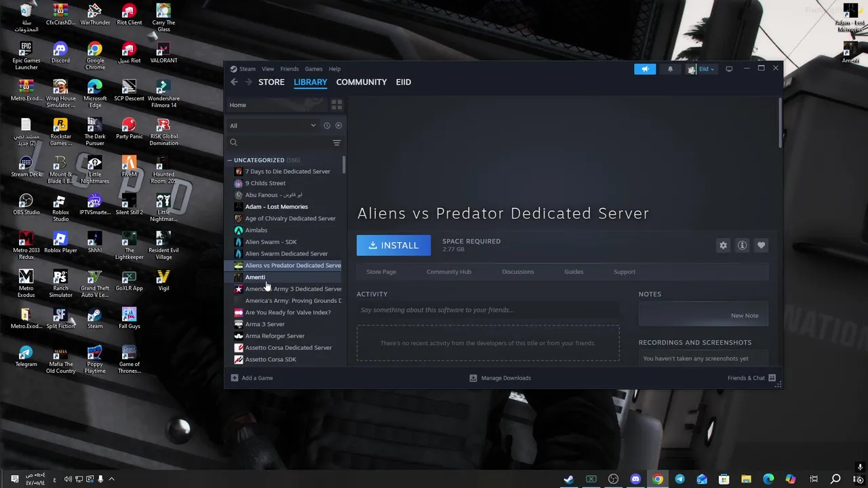The width and height of the screenshot is (868, 488).
Task: Open the All games filter dropdown
Action: pyautogui.click(x=273, y=125)
